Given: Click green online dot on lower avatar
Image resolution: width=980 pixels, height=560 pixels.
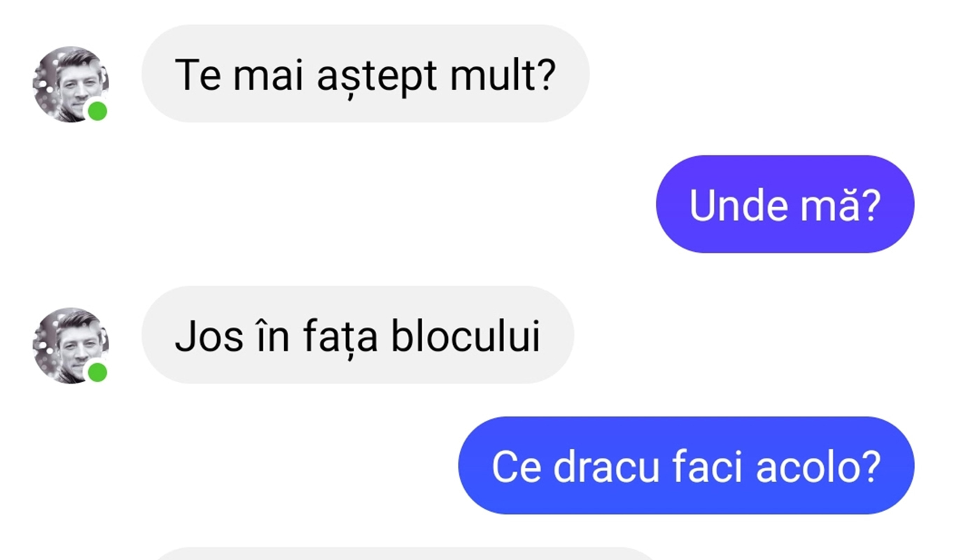Looking at the screenshot, I should click(x=97, y=372).
